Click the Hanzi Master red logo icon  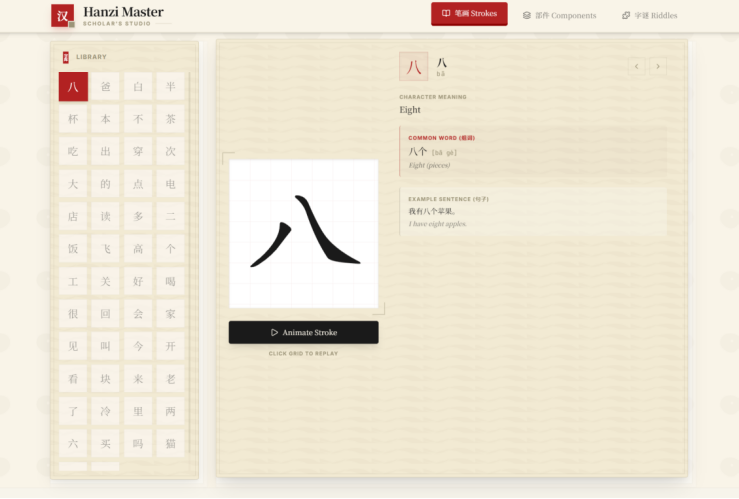point(63,16)
